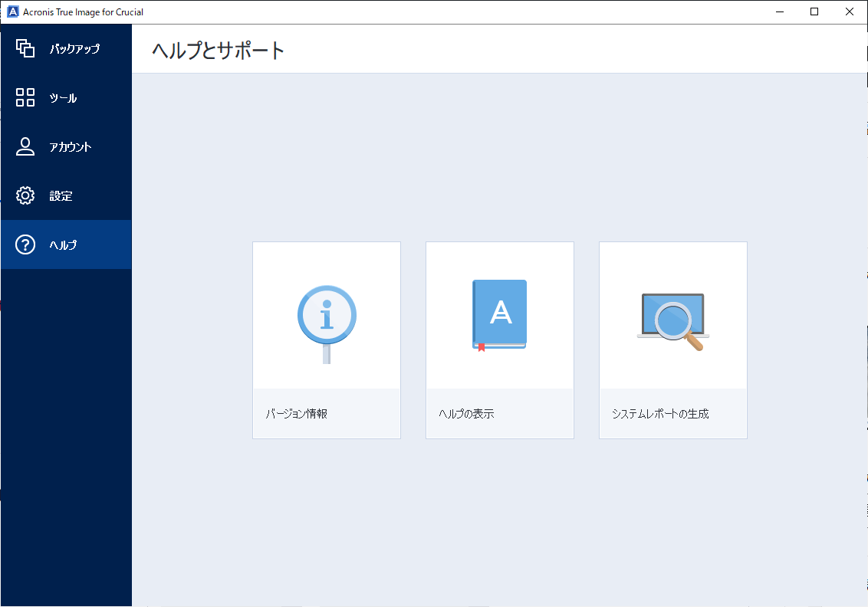Image resolution: width=868 pixels, height=607 pixels.
Task: Start システムレポートの生成 card label
Action: [660, 414]
